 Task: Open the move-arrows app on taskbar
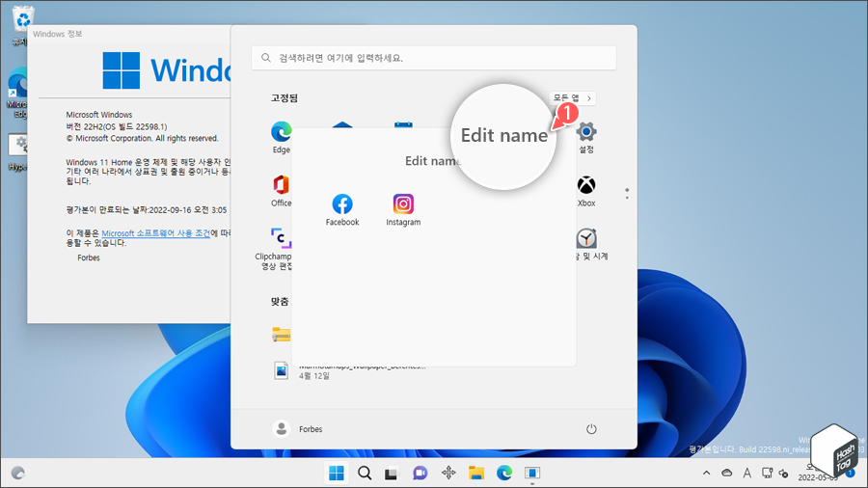coord(448,474)
